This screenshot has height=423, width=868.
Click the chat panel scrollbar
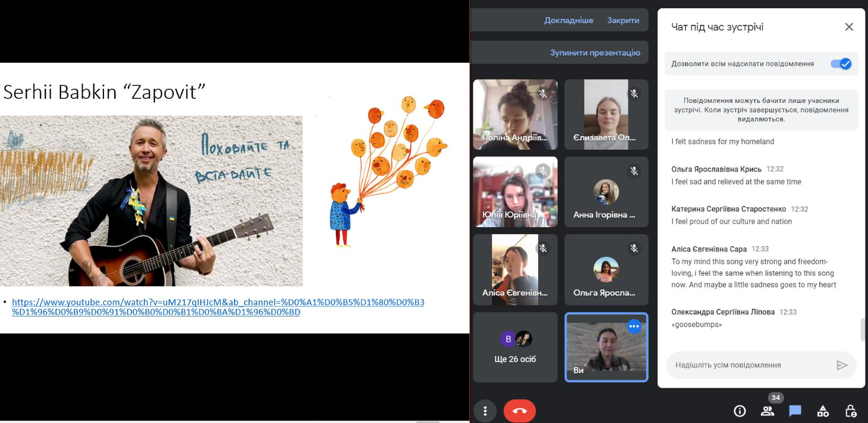[x=862, y=329]
